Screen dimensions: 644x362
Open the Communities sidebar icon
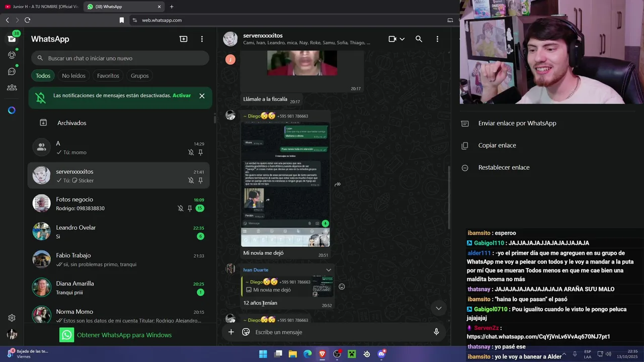[12, 87]
